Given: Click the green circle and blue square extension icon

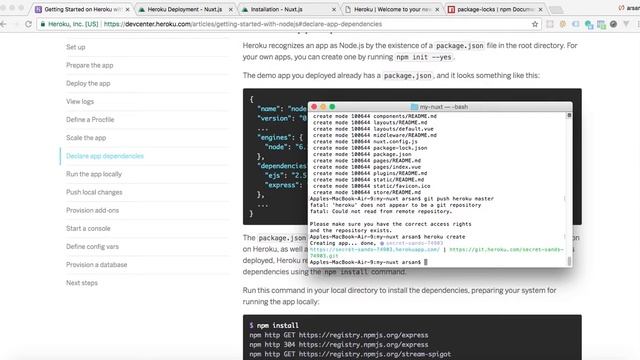Looking at the screenshot, I should tap(589, 24).
